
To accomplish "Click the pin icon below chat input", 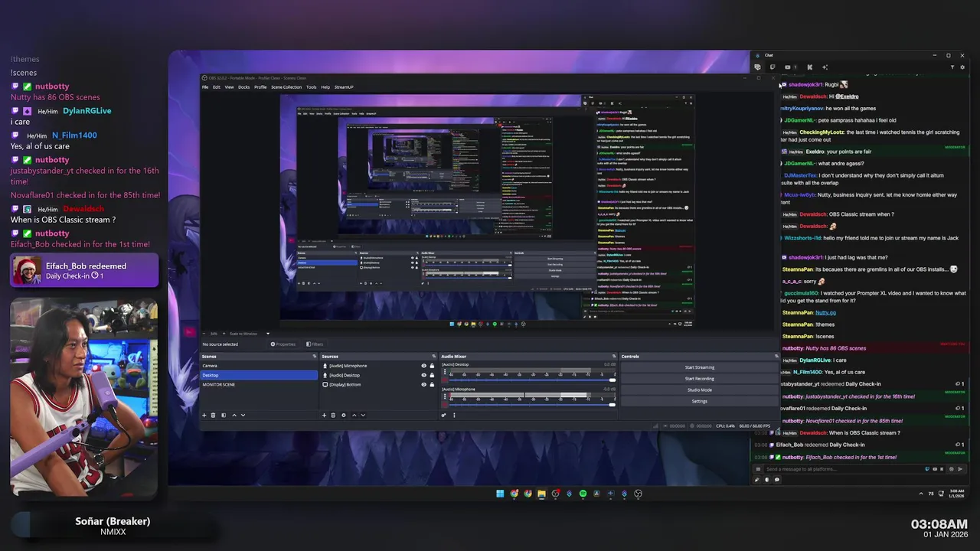I will click(757, 480).
